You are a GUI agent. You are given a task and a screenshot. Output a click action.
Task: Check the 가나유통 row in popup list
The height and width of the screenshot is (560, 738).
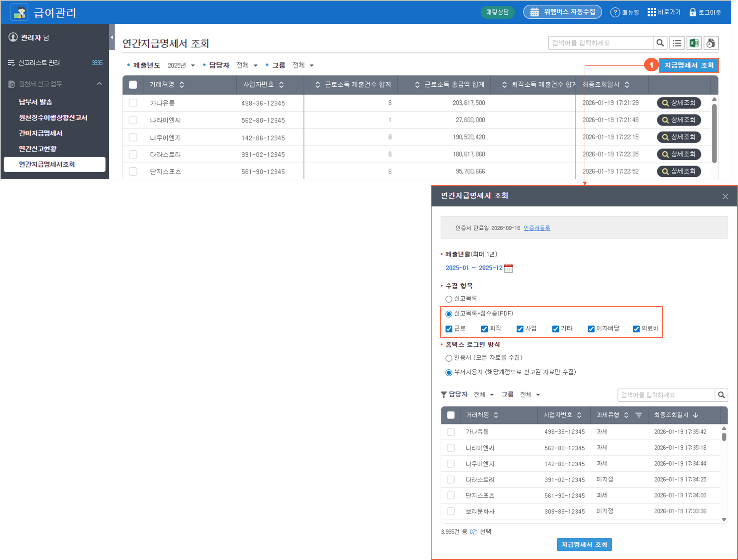click(451, 432)
